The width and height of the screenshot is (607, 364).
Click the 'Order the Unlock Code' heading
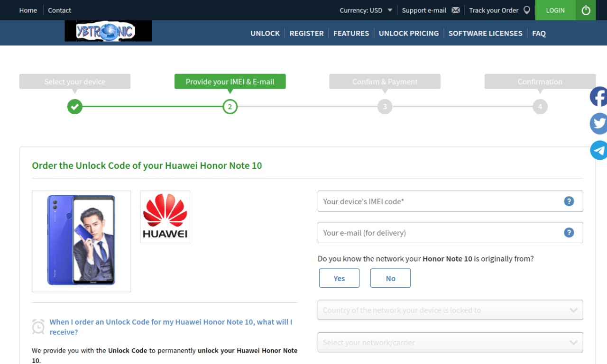(147, 165)
